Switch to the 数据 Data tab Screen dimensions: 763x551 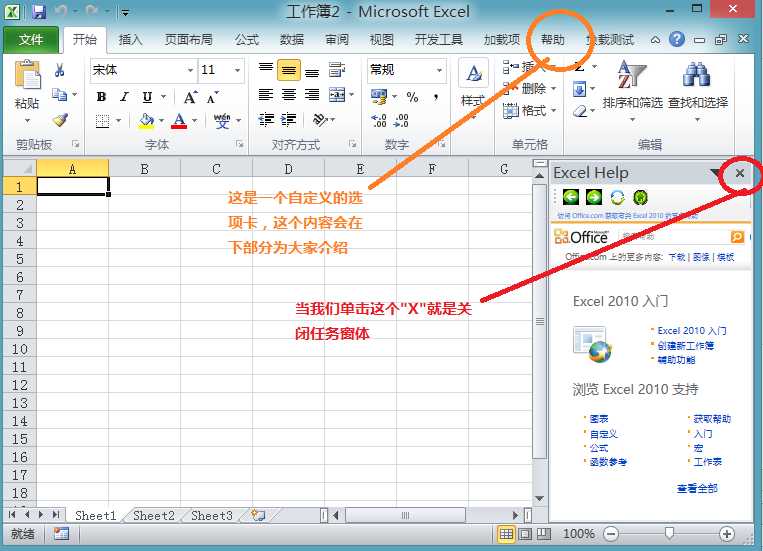click(292, 40)
